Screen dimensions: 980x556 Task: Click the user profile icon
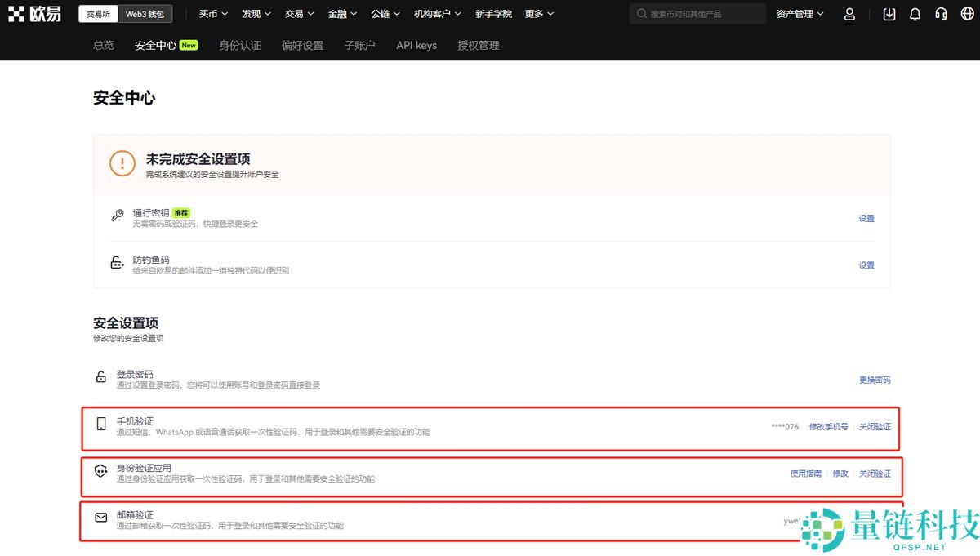pyautogui.click(x=849, y=14)
